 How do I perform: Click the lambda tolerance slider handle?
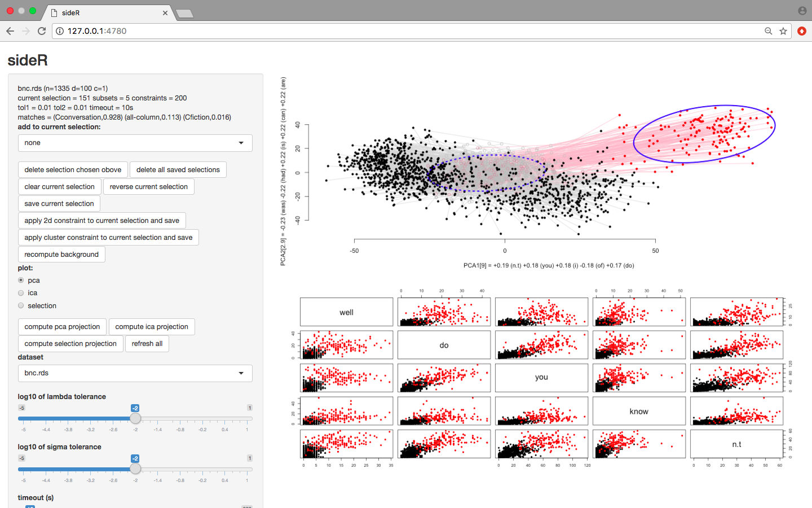click(135, 419)
